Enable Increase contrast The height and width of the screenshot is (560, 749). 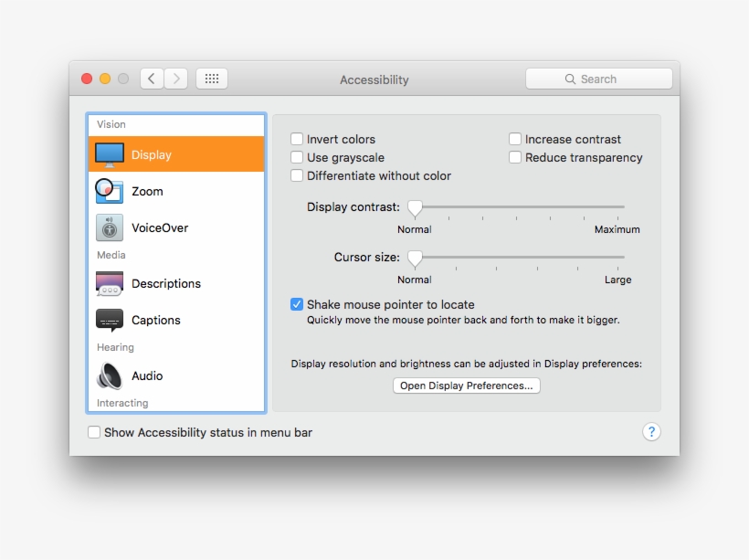pyautogui.click(x=514, y=139)
